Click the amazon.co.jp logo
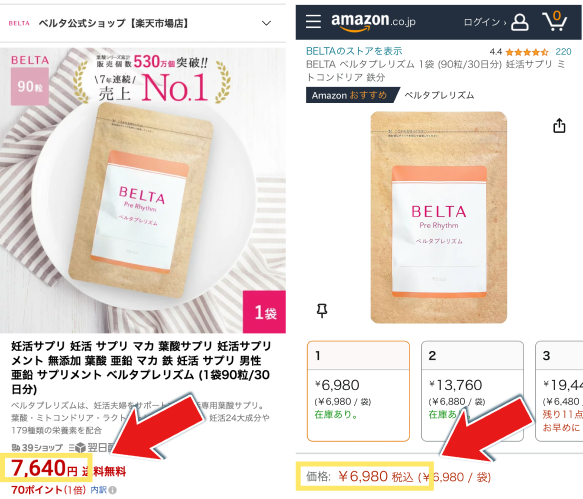The height and width of the screenshot is (499, 583). pyautogui.click(x=373, y=21)
